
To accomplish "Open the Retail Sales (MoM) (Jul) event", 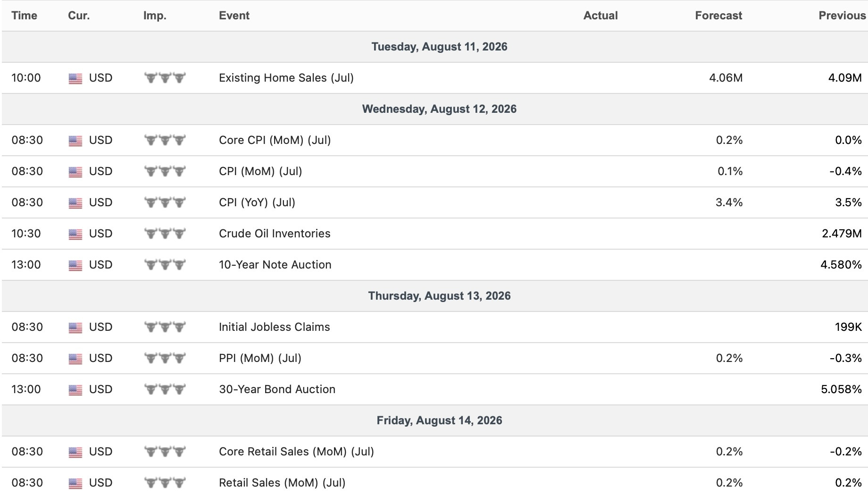I will pos(282,483).
